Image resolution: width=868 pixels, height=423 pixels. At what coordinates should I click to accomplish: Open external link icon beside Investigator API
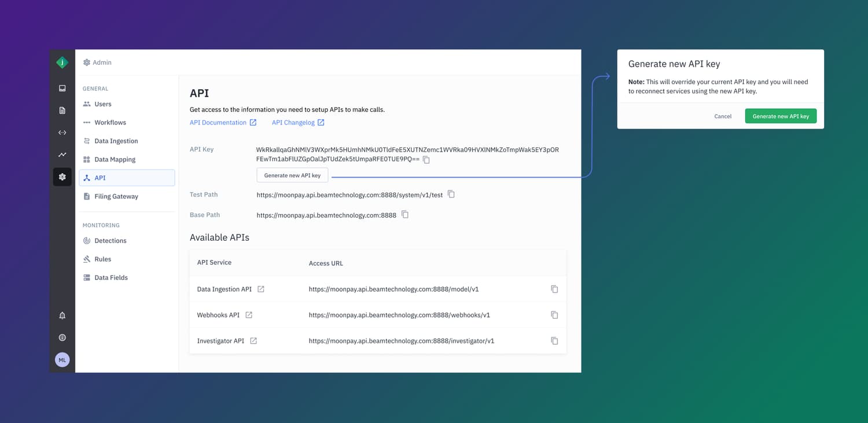[253, 341]
